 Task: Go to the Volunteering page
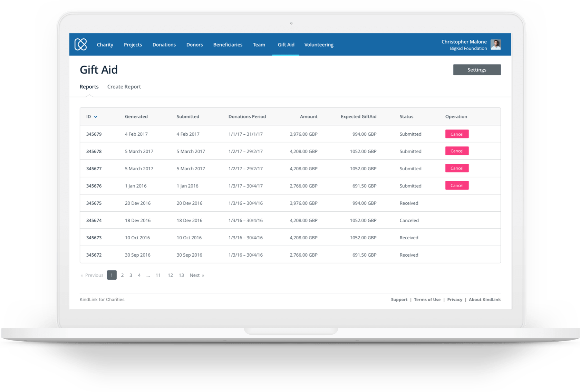click(319, 44)
